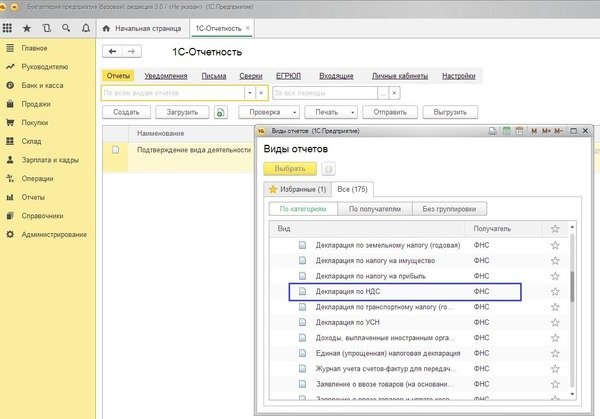Click the За все периоды input field
Image resolution: width=600 pixels, height=419 pixels.
point(325,93)
